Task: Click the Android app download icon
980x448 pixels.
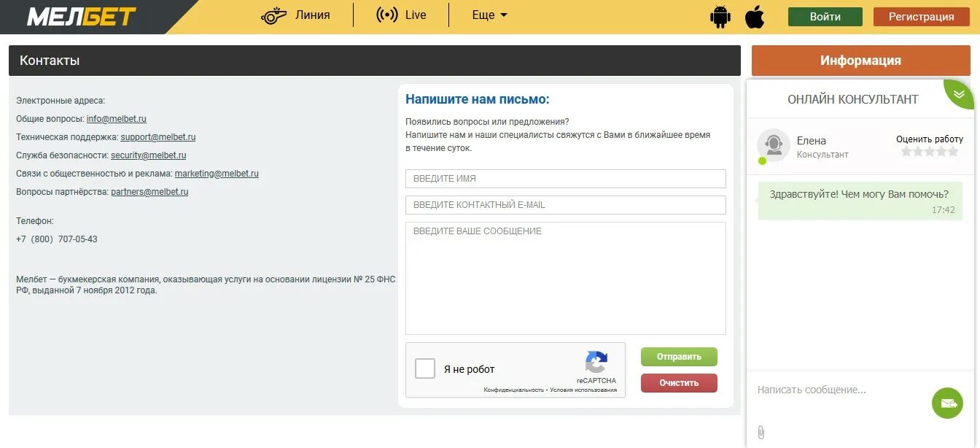Action: click(x=719, y=15)
